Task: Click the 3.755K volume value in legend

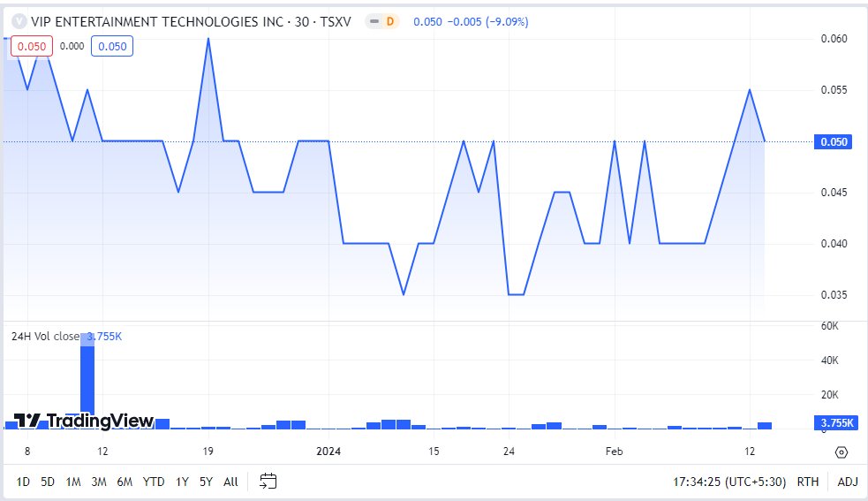Action: 104,337
